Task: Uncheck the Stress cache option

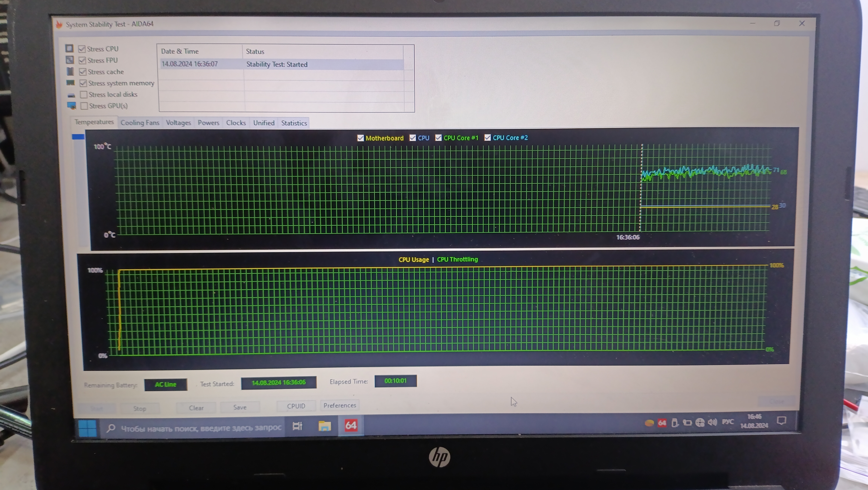Action: (83, 72)
